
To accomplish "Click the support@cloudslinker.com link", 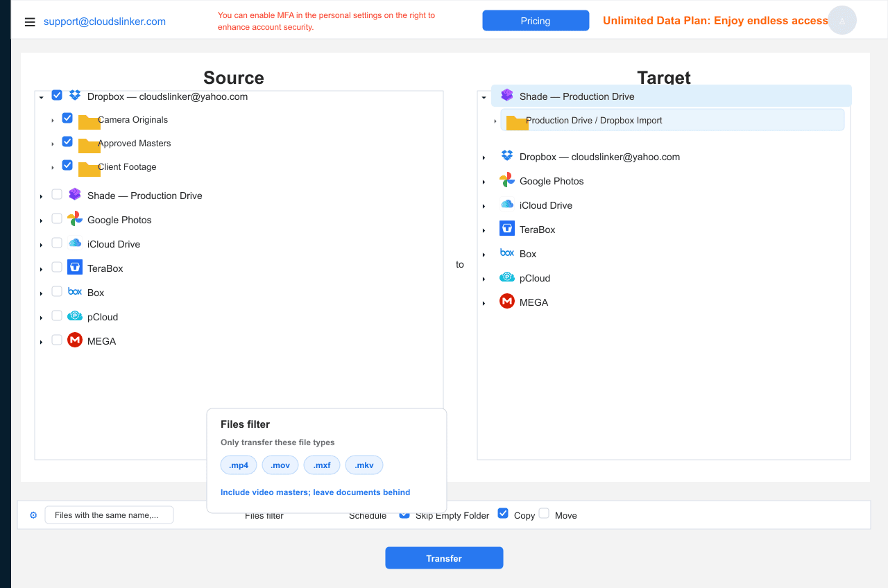I will coord(105,21).
